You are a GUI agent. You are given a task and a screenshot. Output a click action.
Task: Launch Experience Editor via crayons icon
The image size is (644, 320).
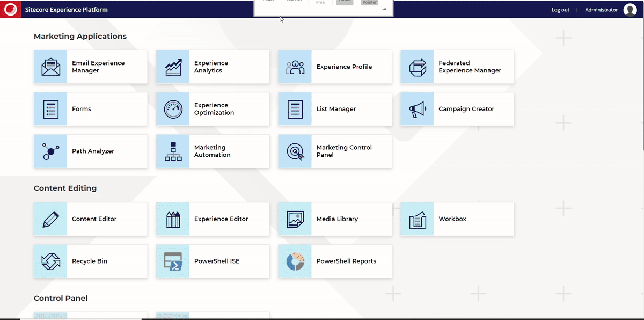(x=173, y=219)
